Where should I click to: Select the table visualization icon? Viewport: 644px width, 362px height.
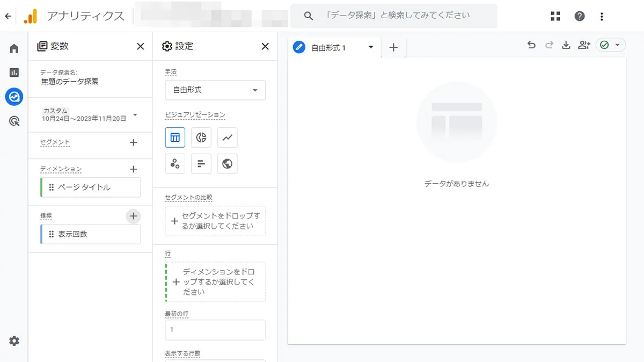(175, 137)
